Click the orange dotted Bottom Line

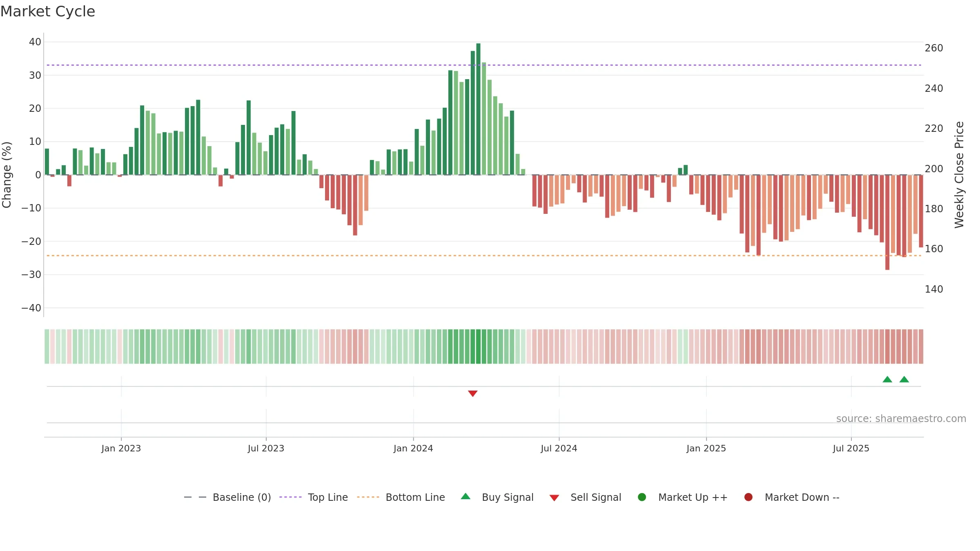pyautogui.click(x=484, y=256)
